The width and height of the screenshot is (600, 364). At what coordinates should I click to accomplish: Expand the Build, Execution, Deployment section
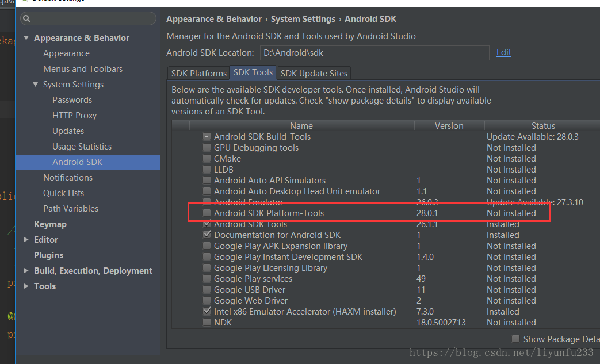click(x=26, y=271)
